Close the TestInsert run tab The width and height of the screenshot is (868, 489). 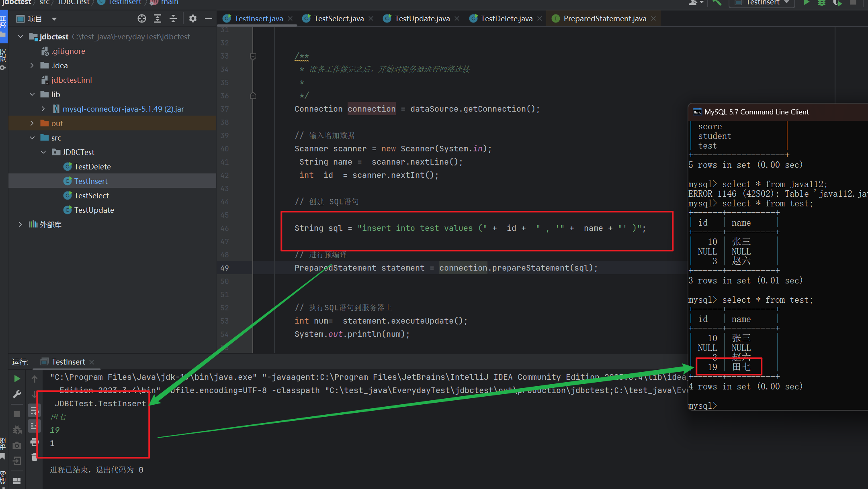(92, 362)
